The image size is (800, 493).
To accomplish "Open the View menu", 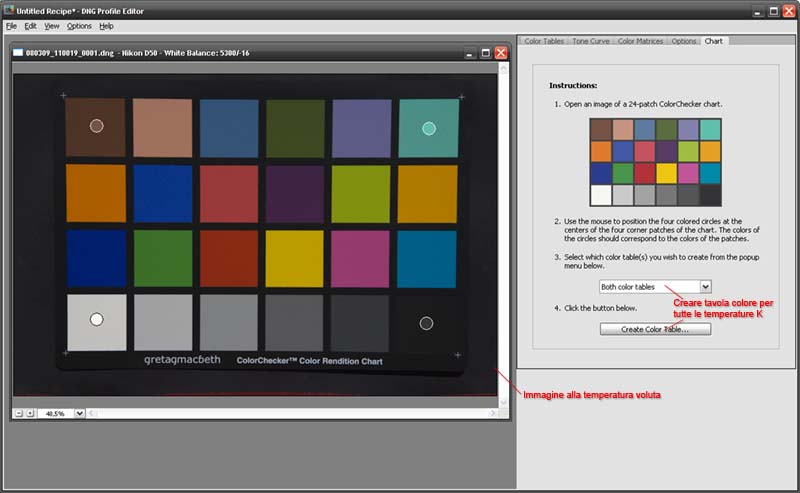I will click(52, 26).
